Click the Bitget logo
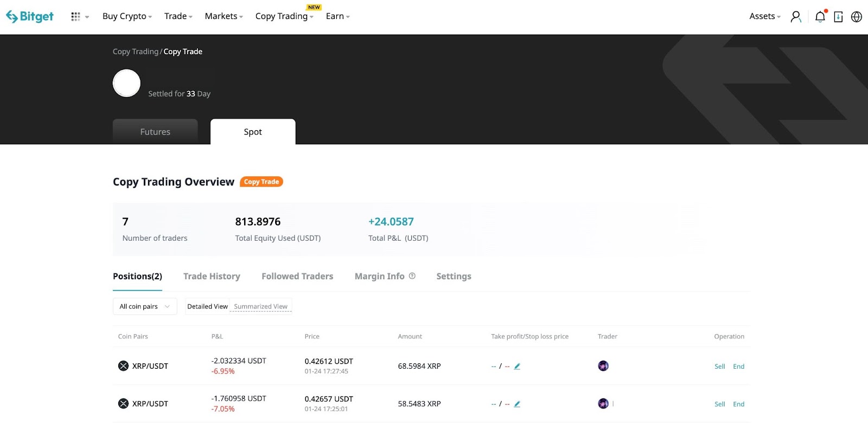 click(x=30, y=17)
